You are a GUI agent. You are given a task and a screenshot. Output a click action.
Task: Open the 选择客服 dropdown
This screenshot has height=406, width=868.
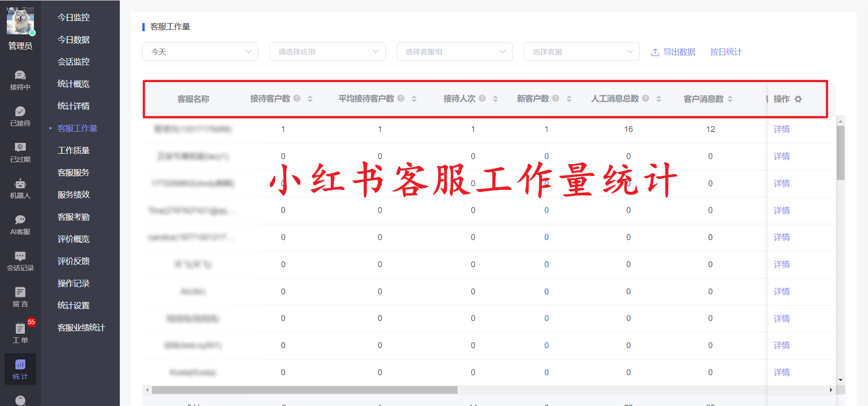(x=581, y=52)
